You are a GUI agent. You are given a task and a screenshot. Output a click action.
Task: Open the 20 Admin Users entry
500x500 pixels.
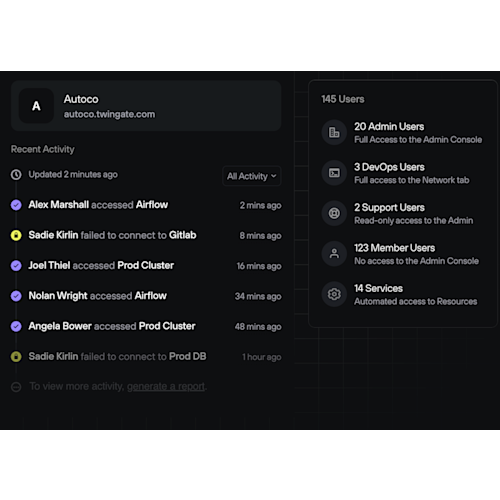tap(402, 133)
